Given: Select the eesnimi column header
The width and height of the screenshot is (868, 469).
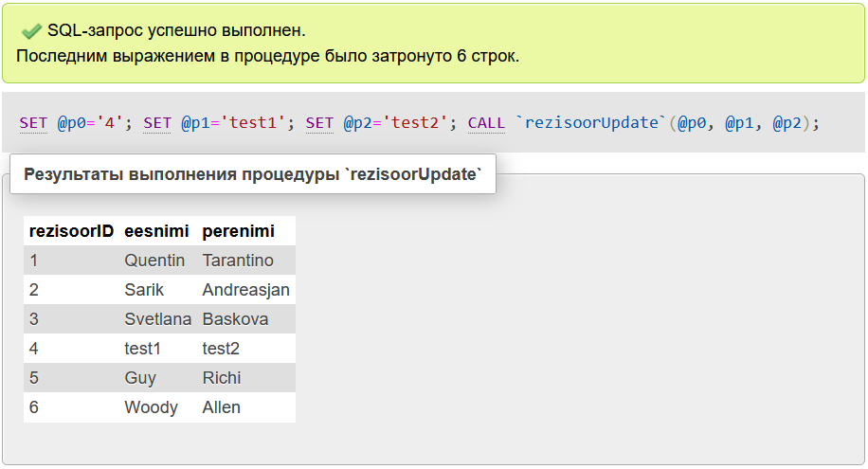Looking at the screenshot, I should (x=157, y=231).
